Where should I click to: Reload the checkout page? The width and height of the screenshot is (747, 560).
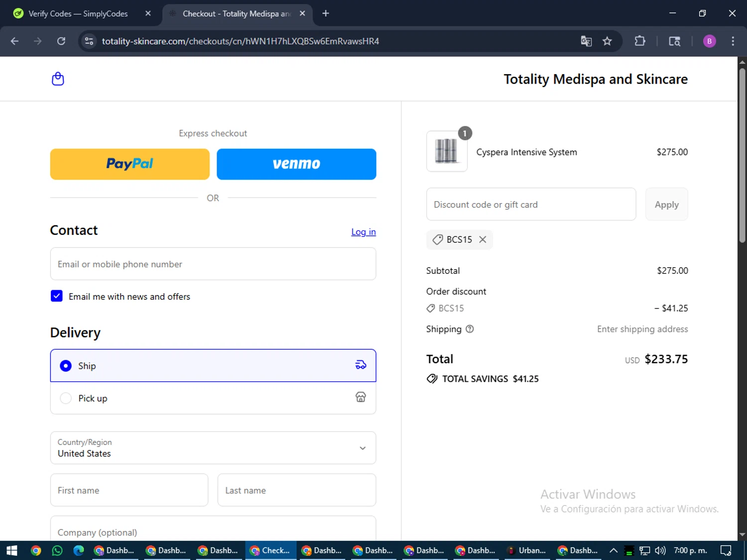pos(61,41)
